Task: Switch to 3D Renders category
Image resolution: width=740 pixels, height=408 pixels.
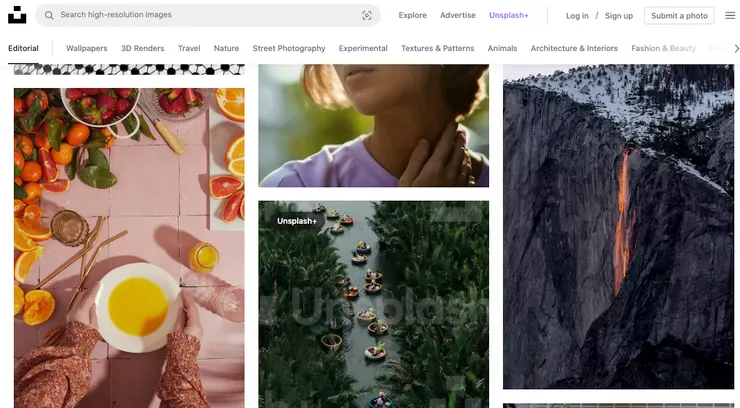Action: pos(143,48)
